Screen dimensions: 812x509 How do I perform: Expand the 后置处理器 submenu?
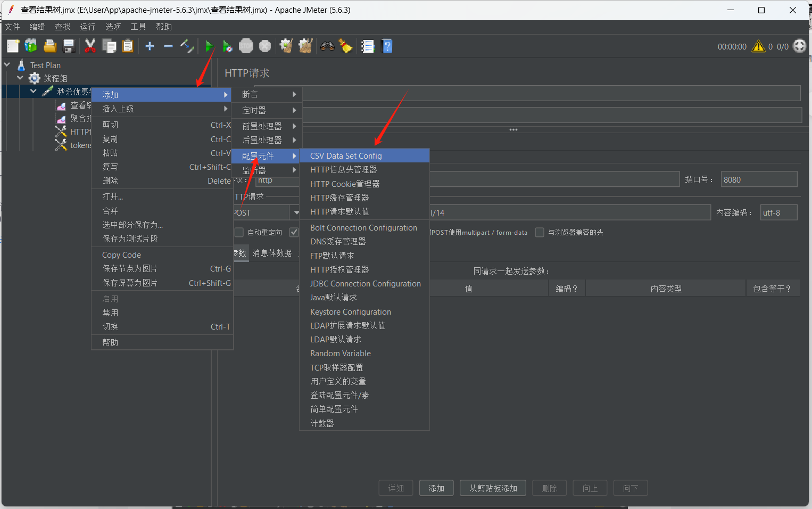click(x=268, y=140)
